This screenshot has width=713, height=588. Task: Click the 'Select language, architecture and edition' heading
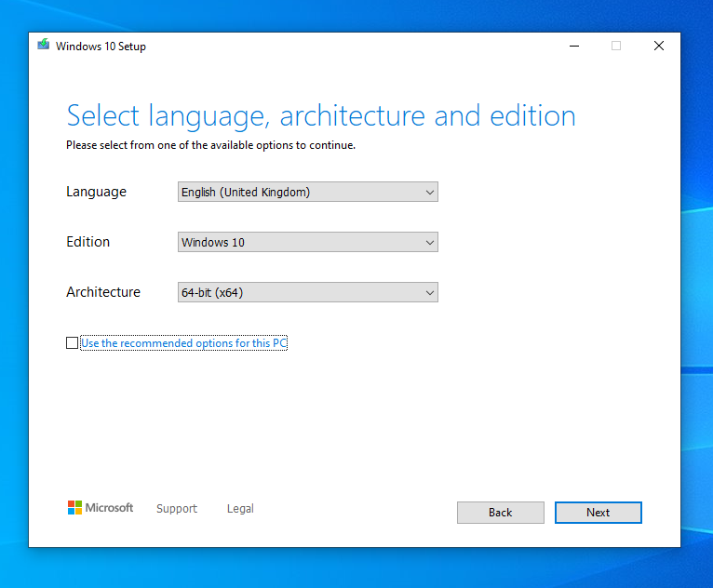pos(321,116)
